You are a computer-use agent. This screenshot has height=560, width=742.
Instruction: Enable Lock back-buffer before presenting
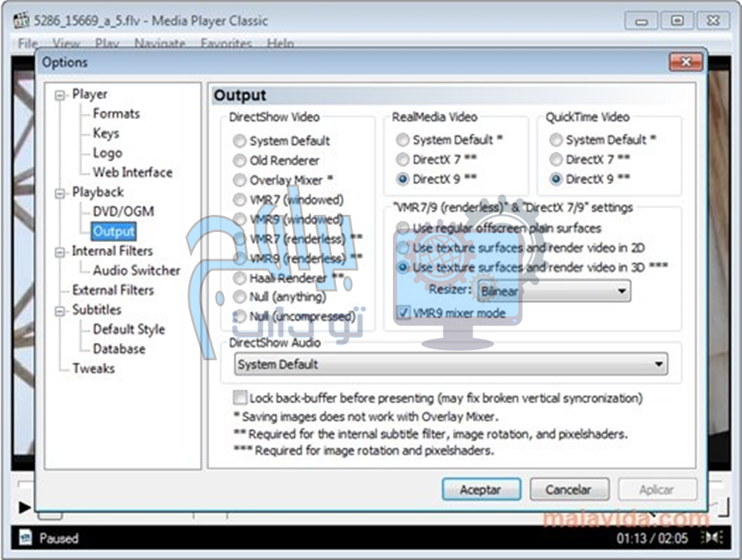point(241,398)
